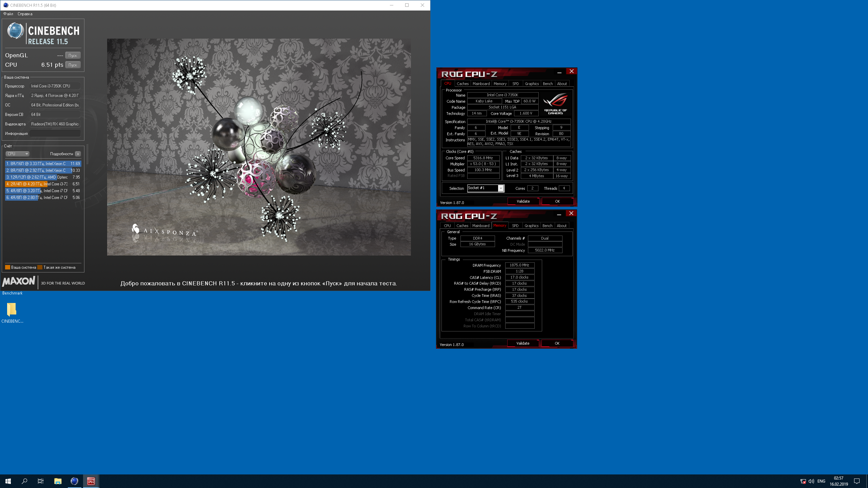This screenshot has width=868, height=488.
Task: Click the ENG language indicator
Action: (821, 481)
